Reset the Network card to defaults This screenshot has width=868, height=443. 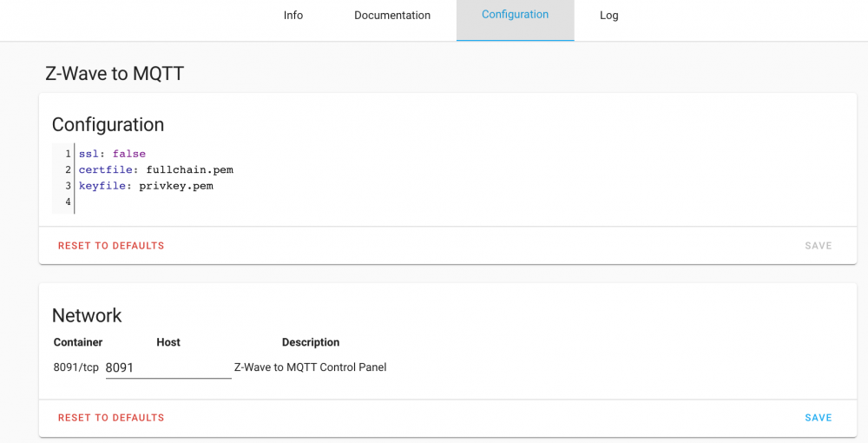pyautogui.click(x=111, y=418)
